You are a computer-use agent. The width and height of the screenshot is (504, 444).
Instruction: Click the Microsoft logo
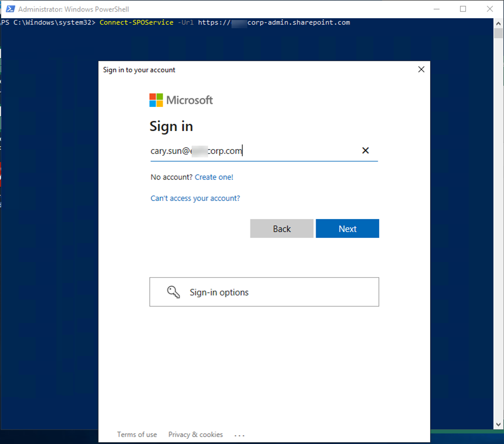click(x=181, y=100)
